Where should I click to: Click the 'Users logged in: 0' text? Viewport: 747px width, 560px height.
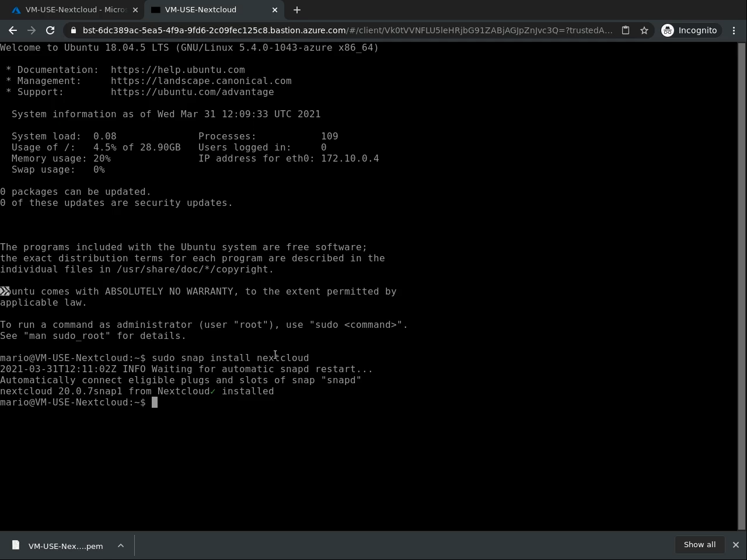[263, 147]
